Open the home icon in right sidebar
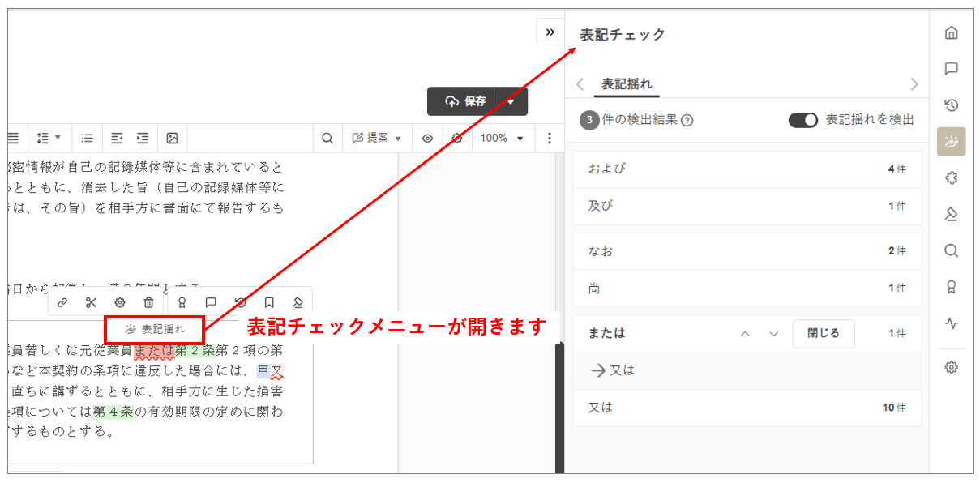980x483 pixels. click(952, 32)
